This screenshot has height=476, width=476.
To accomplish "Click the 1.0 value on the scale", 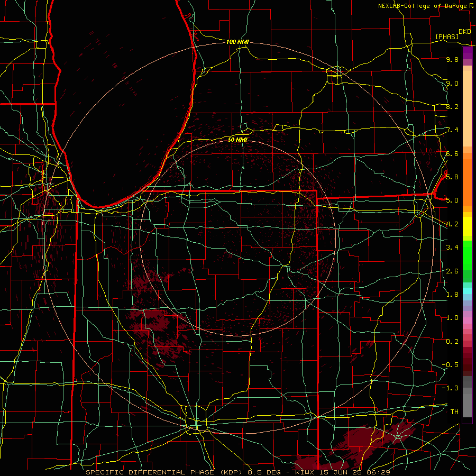I will pyautogui.click(x=452, y=317).
